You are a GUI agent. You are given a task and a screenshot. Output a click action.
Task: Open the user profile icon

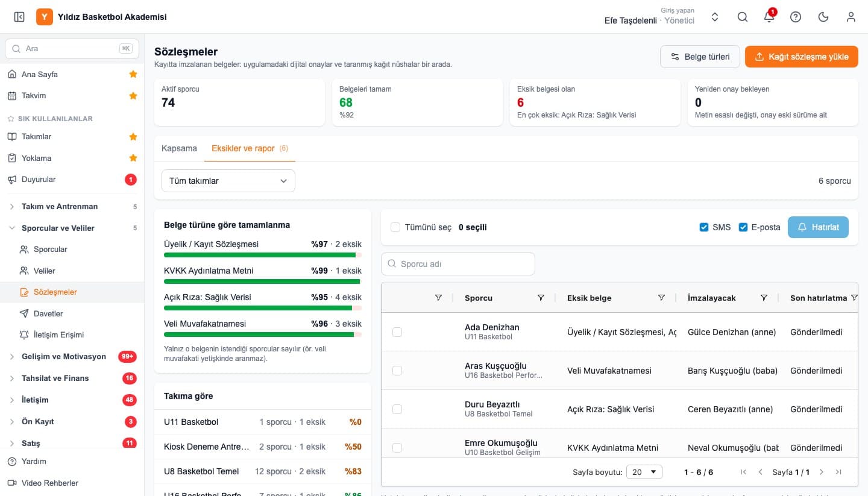tap(851, 17)
